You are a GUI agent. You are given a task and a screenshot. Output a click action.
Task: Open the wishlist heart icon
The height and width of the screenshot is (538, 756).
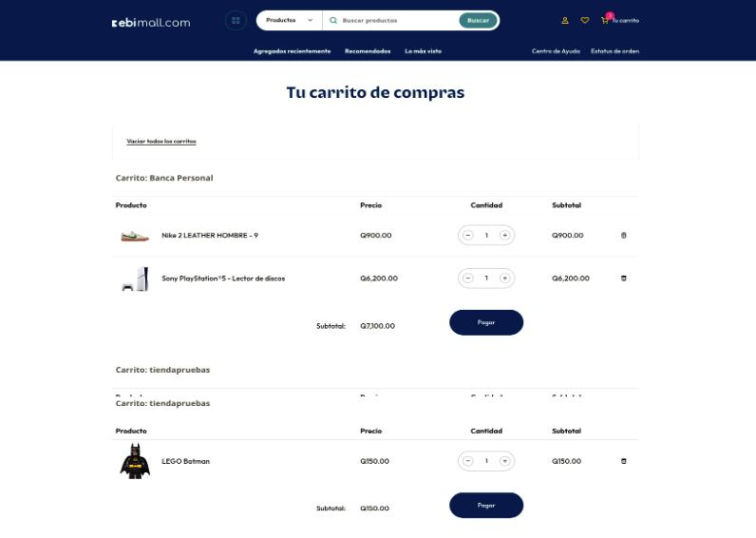click(x=585, y=20)
